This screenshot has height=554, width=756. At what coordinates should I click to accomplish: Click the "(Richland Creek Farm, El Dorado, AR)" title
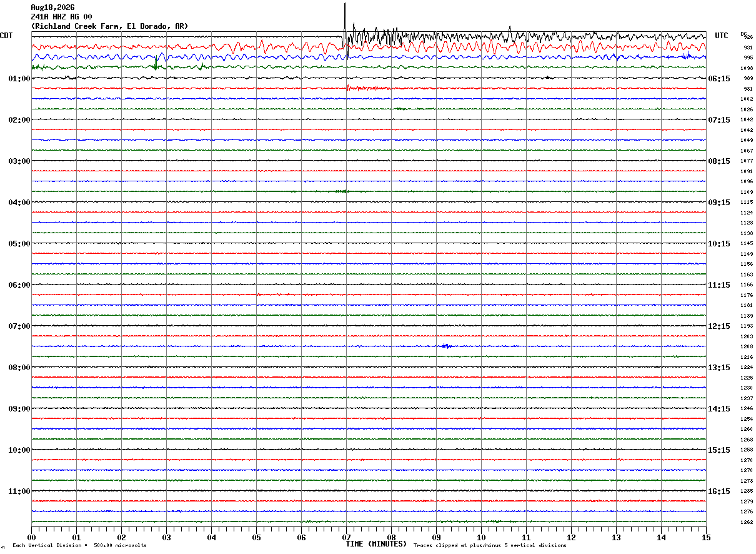click(x=109, y=26)
